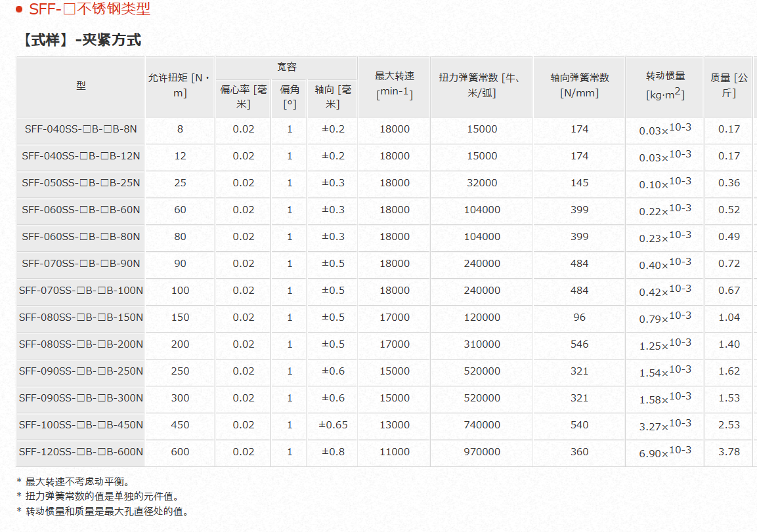Click axial spring value 546
757x532 pixels.
[x=579, y=344]
